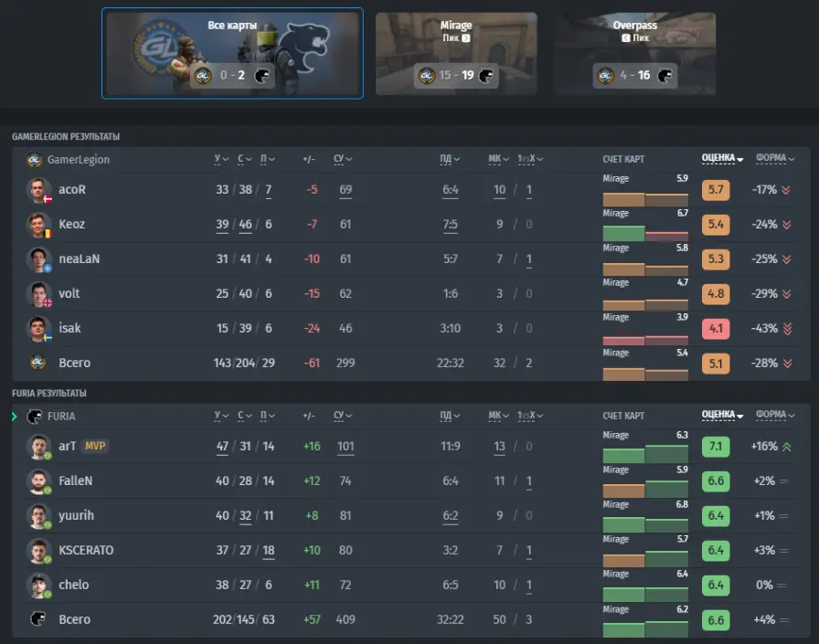This screenshot has height=644, width=819.
Task: Click isak's ПД value 3:10
Action: [451, 328]
